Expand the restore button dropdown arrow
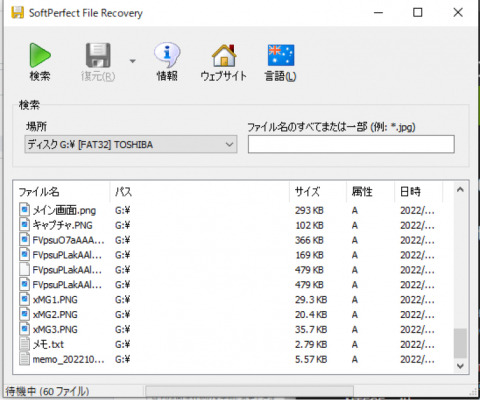Screen dimensions: 480x400 click(133, 61)
